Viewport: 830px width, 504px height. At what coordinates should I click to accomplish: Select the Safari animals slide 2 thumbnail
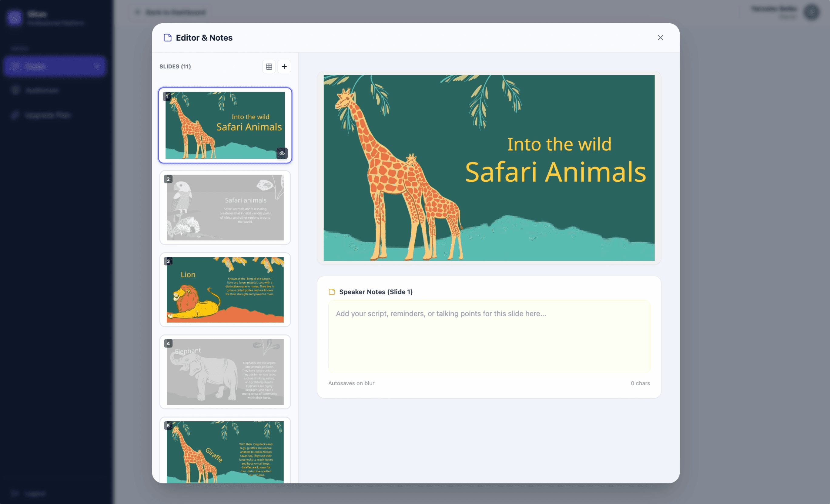point(225,208)
